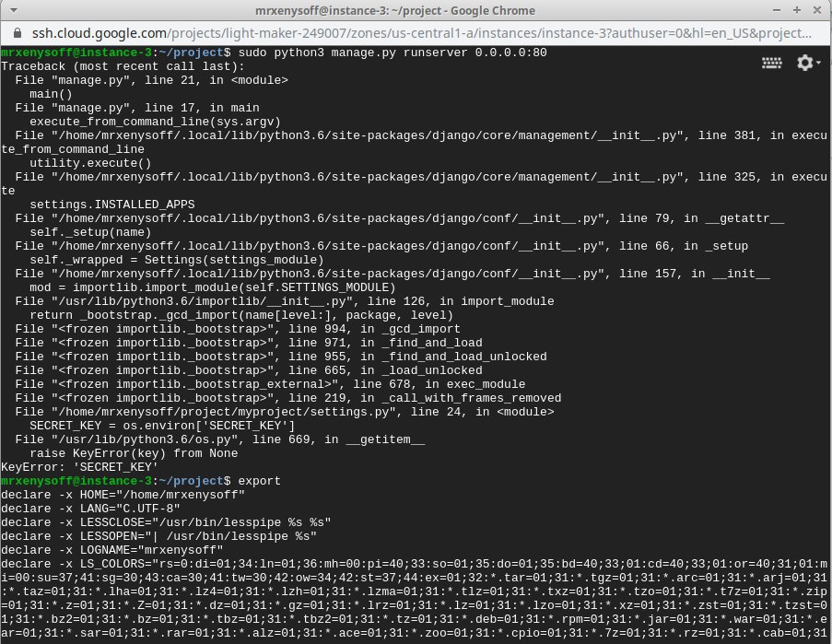Screen dimensions: 832x644
Task: Click 'raise KeyError(key) from None' line
Action: (x=134, y=452)
